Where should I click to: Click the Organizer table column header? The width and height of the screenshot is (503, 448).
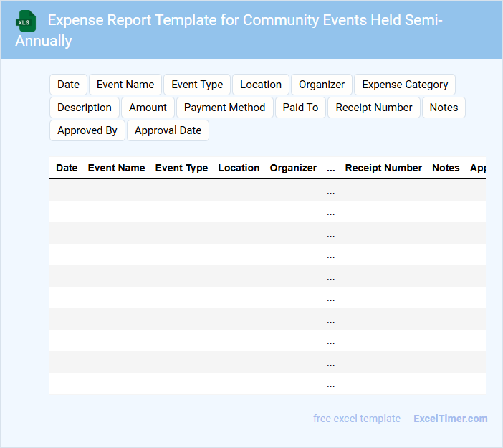(x=293, y=168)
